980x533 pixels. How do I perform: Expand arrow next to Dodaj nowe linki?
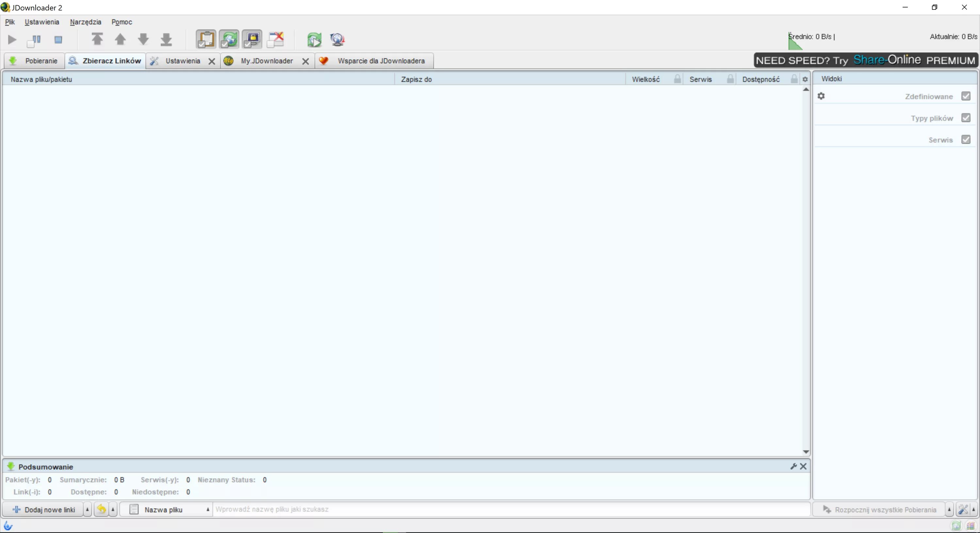click(x=87, y=509)
